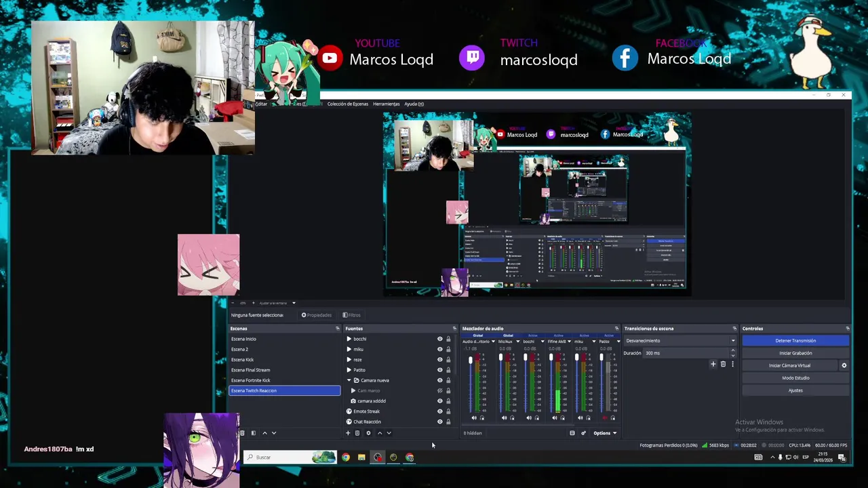The image size is (868, 488).
Task: Toggle headphone monitoring for Mic/Aux
Action: pyautogui.click(x=512, y=418)
